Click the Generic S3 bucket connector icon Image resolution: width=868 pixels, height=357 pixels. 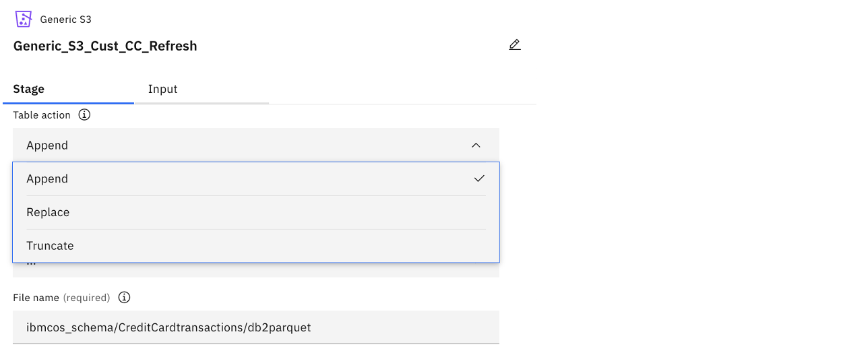(24, 19)
